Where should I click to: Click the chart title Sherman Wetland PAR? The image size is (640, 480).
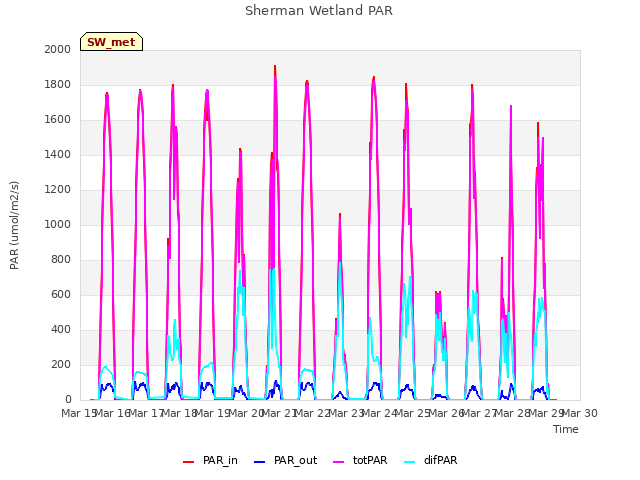point(319,11)
